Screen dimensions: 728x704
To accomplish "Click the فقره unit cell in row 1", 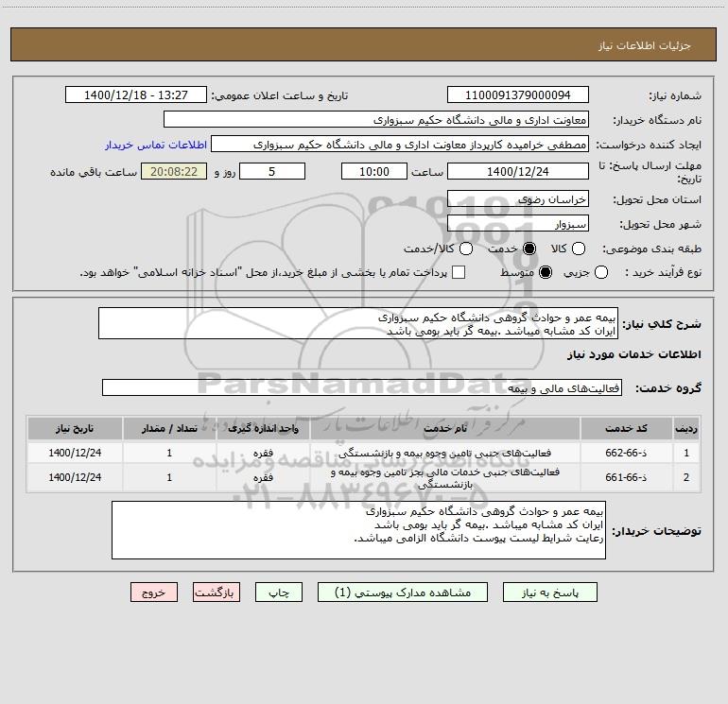I will [263, 453].
